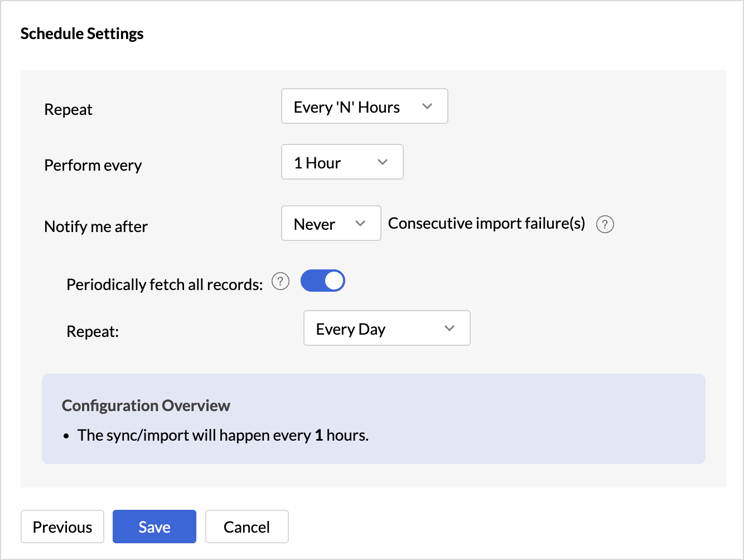Image resolution: width=744 pixels, height=560 pixels.
Task: Disable Periodically fetch all records toggle
Action: pos(323,281)
